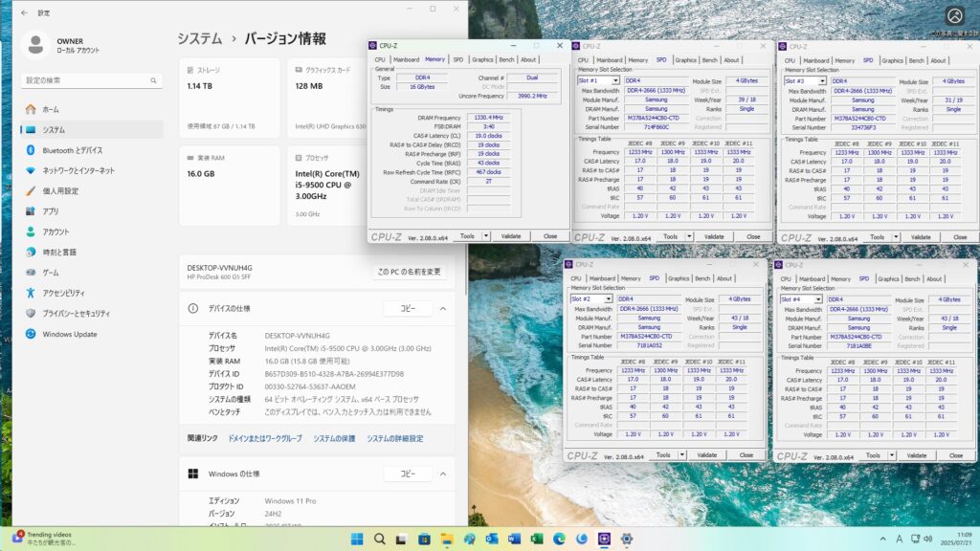Open the Windows Start menu button

357,539
